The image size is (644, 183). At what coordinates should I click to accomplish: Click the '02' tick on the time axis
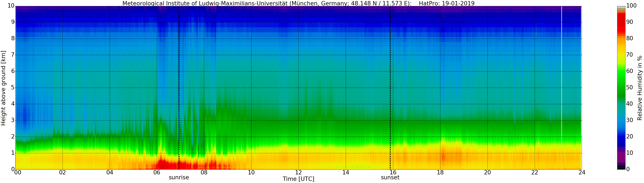[62, 172]
